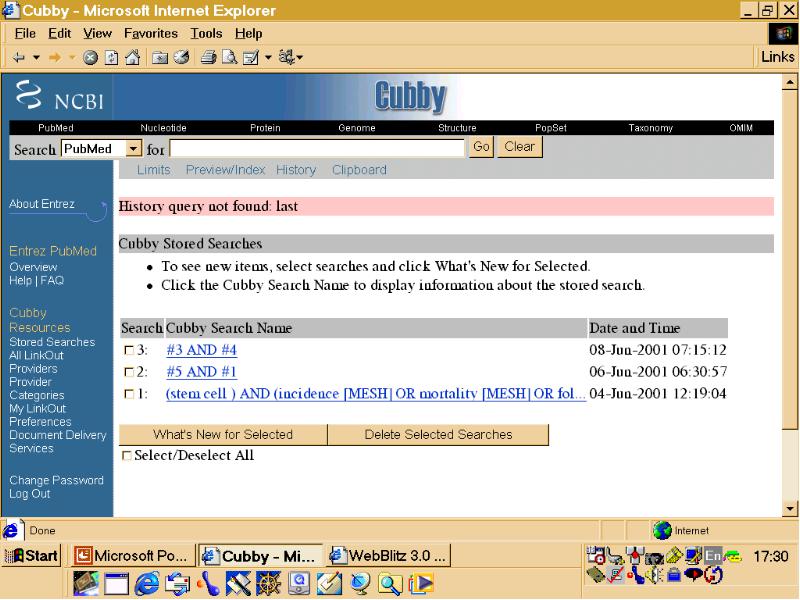This screenshot has height=600, width=800.
Task: Expand the Back button history dropdown arrow
Action: (x=36, y=58)
